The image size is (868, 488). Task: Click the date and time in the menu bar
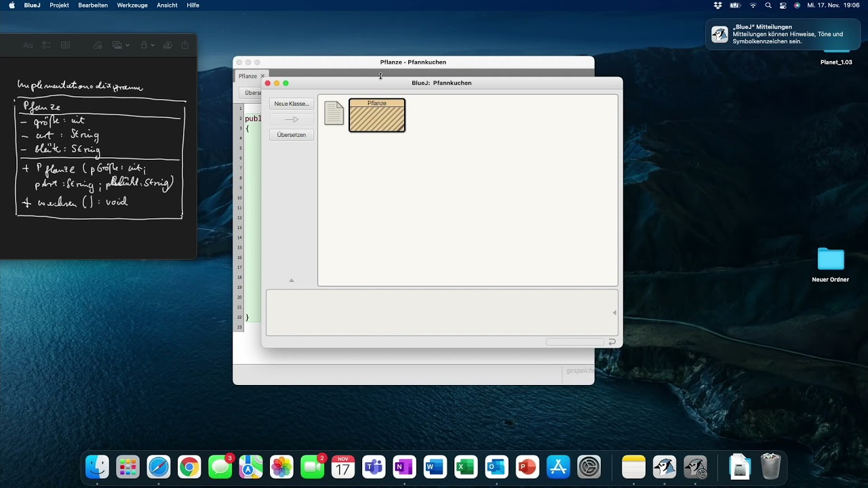click(833, 5)
